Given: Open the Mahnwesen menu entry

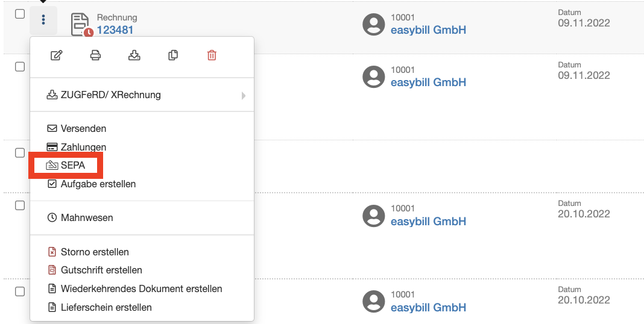Looking at the screenshot, I should click(86, 217).
